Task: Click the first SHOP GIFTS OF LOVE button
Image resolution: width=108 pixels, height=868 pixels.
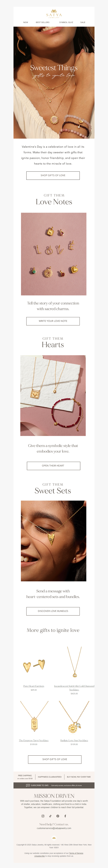Action: [53, 175]
